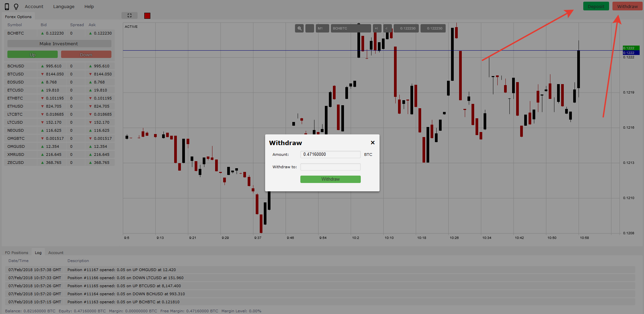Select the BTCUSD row in symbol list

(x=16, y=74)
